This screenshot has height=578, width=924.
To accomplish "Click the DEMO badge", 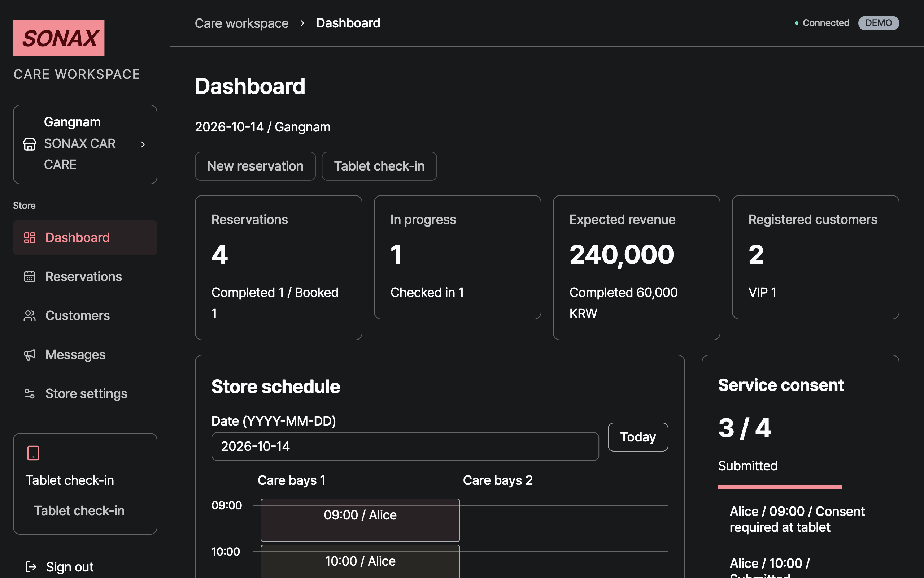I will (878, 23).
